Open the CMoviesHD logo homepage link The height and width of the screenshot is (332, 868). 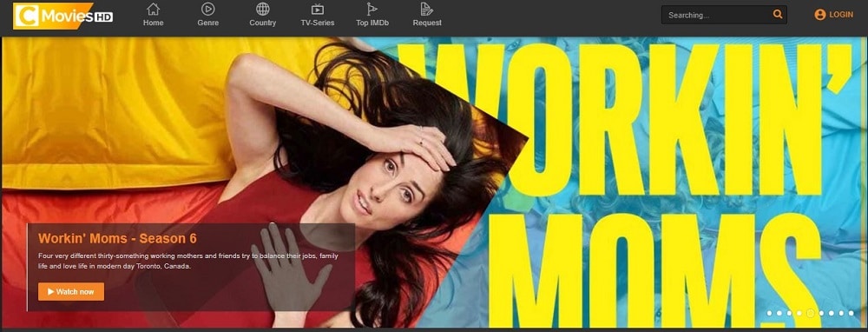63,16
